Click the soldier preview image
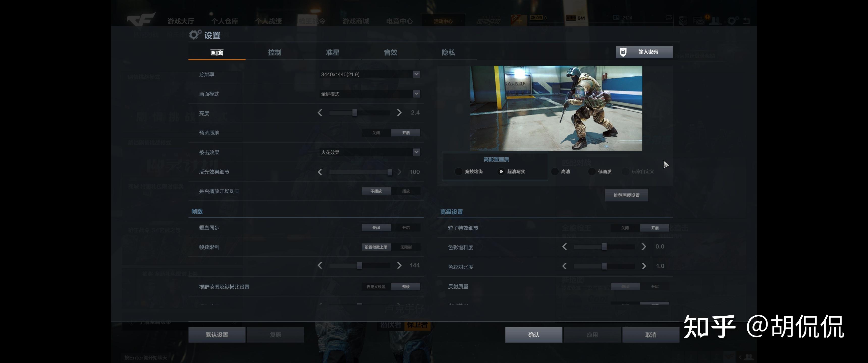The width and height of the screenshot is (868, 363). pyautogui.click(x=556, y=108)
